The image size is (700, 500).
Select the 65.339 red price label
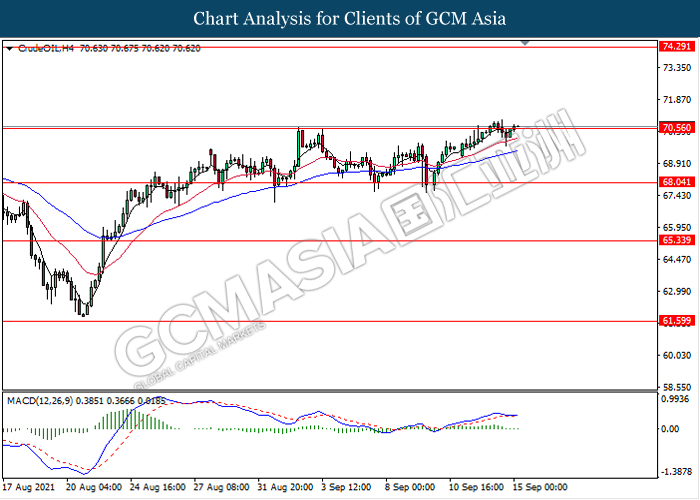point(677,240)
